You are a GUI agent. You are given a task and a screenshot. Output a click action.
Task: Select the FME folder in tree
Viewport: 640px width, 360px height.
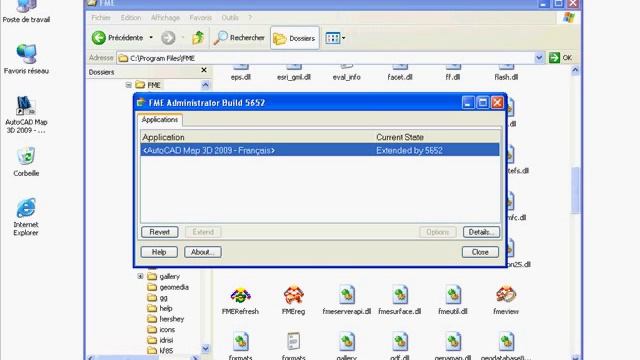[148, 85]
